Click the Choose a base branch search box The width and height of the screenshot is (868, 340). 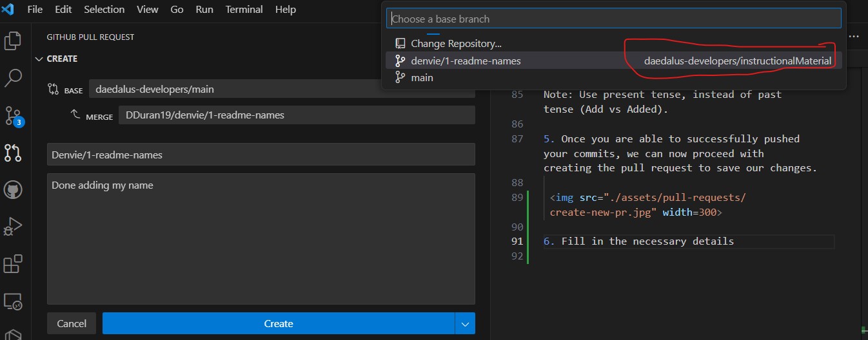613,19
